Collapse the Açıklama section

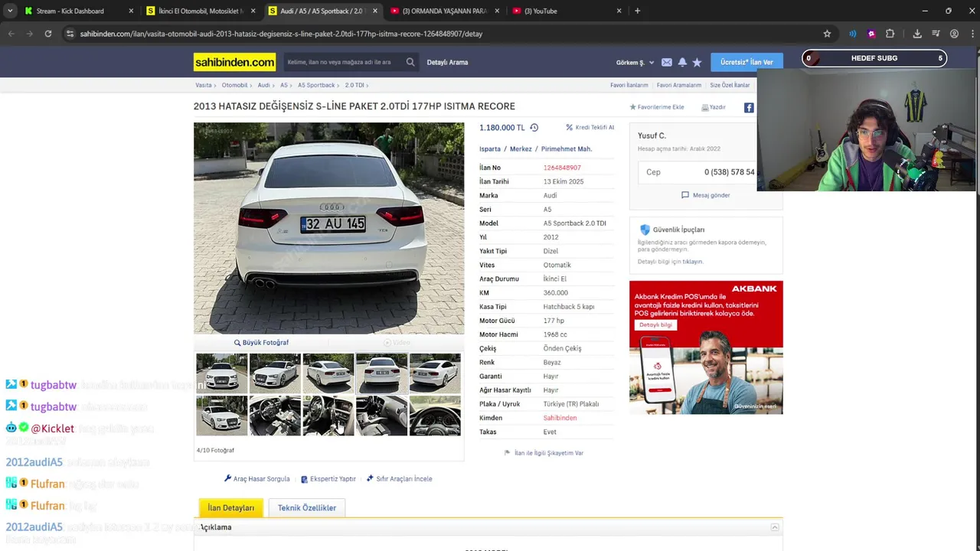click(775, 527)
